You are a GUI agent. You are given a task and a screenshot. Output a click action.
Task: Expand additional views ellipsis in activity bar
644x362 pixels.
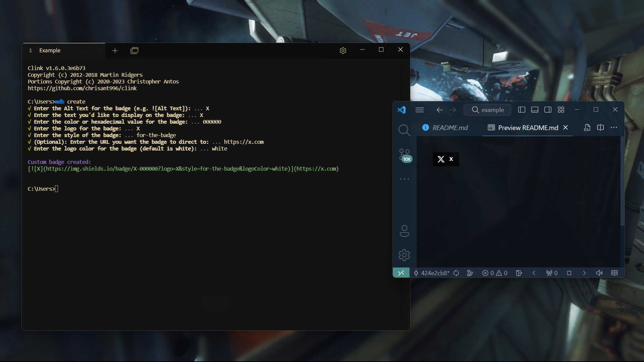[405, 179]
